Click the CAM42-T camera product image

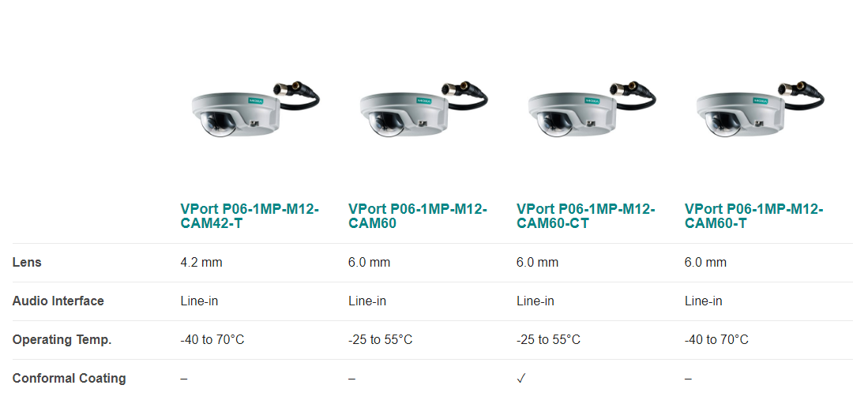coord(255,108)
